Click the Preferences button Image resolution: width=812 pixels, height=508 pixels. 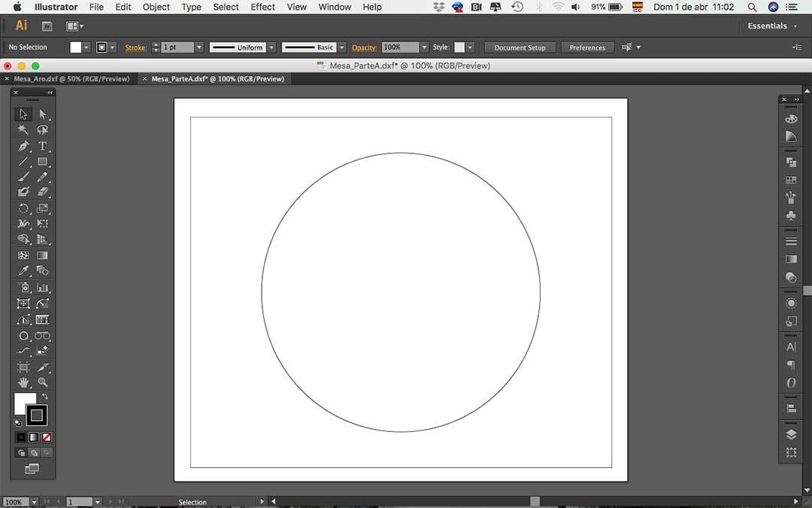coord(587,47)
